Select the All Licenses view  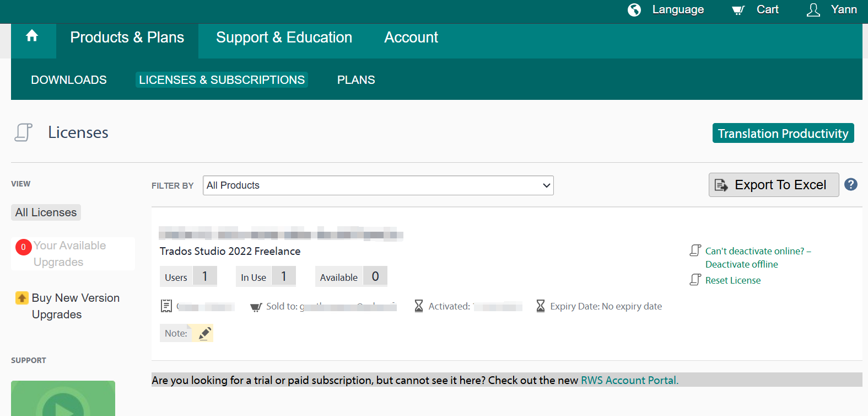[46, 212]
